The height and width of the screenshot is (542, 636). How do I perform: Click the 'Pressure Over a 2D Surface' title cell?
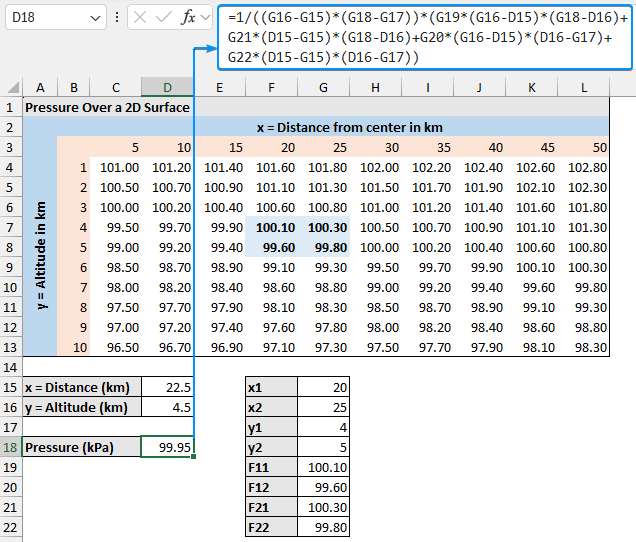tap(107, 108)
